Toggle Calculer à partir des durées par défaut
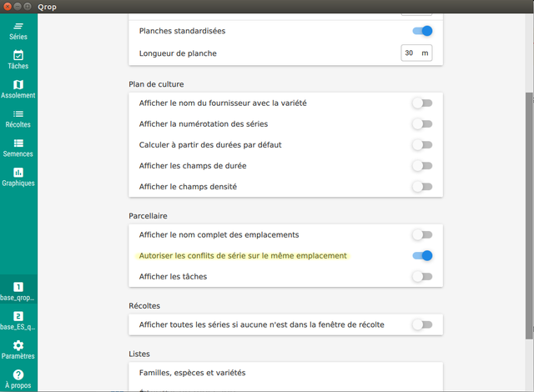The height and width of the screenshot is (392, 534). click(x=422, y=145)
